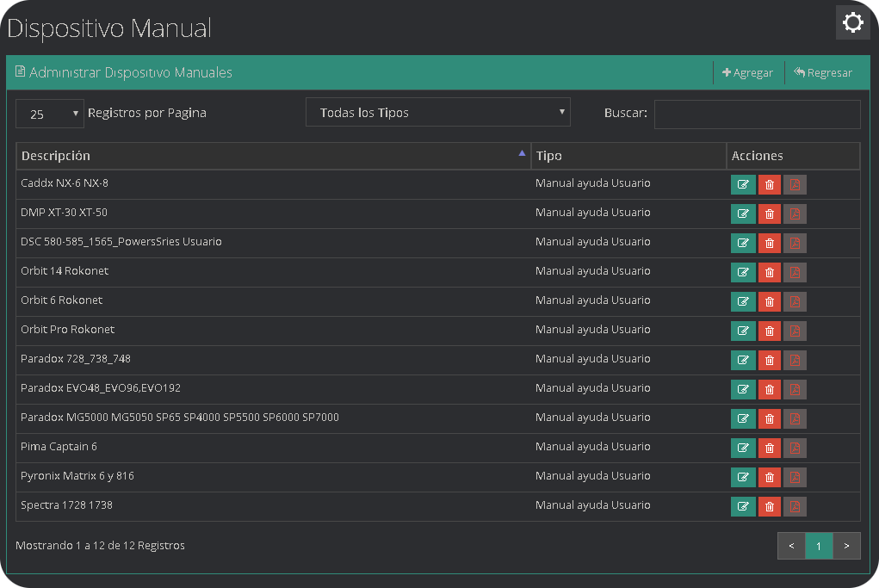Expand the Todas los Tipos filter
This screenshot has width=879, height=588.
[437, 113]
